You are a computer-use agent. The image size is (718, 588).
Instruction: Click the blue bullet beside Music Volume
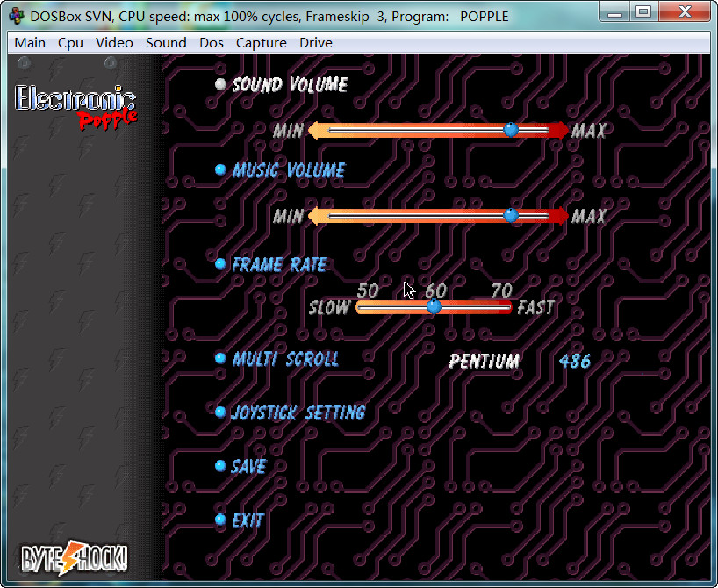[220, 170]
